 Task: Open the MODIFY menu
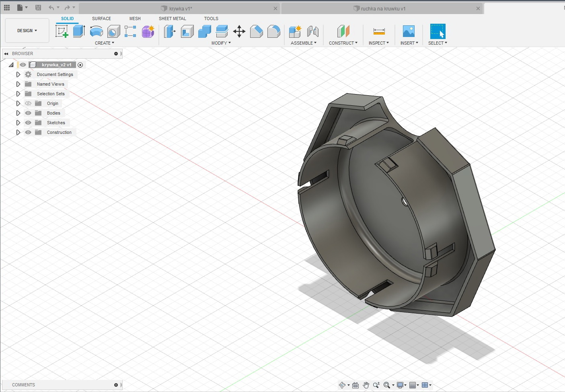tap(221, 43)
